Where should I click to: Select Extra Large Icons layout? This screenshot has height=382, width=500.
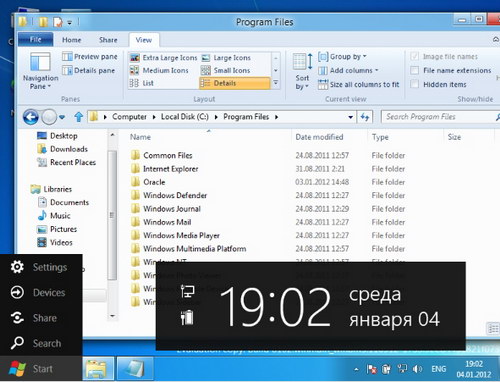coord(164,58)
